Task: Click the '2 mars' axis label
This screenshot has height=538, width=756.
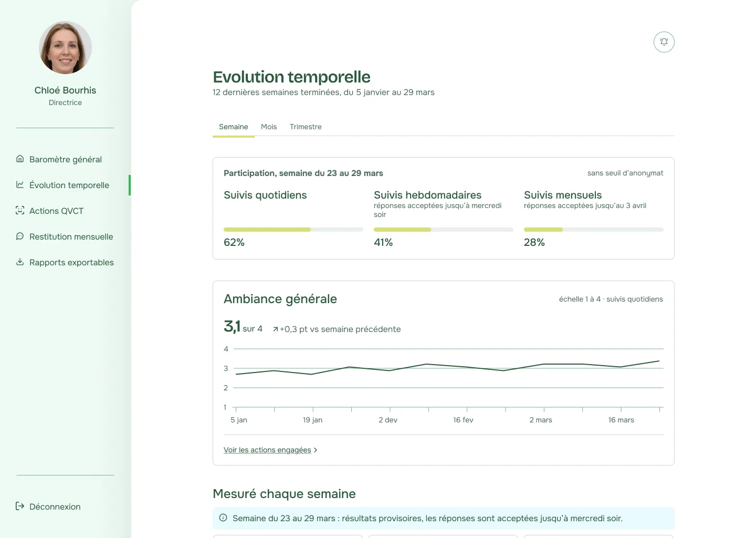Action: (x=541, y=420)
